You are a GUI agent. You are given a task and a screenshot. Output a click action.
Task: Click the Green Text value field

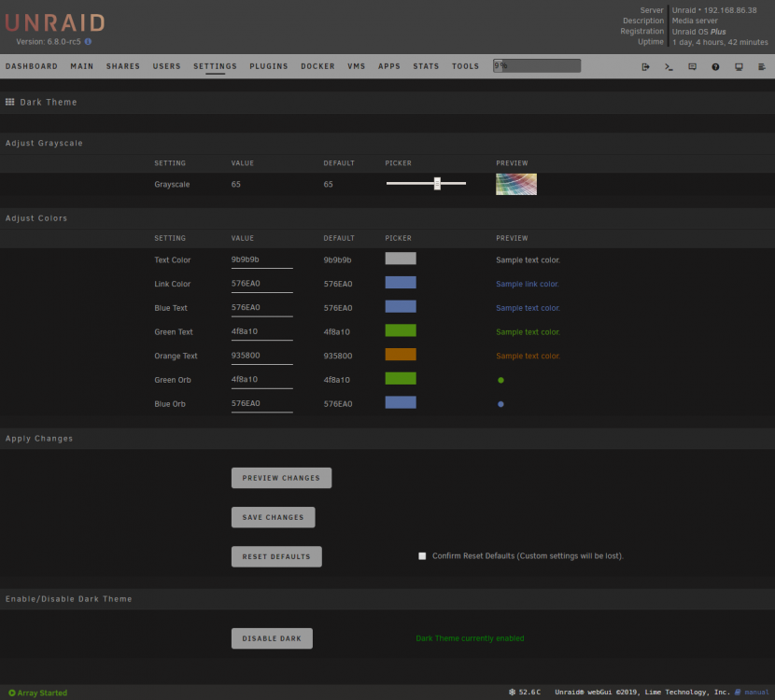[x=262, y=332]
